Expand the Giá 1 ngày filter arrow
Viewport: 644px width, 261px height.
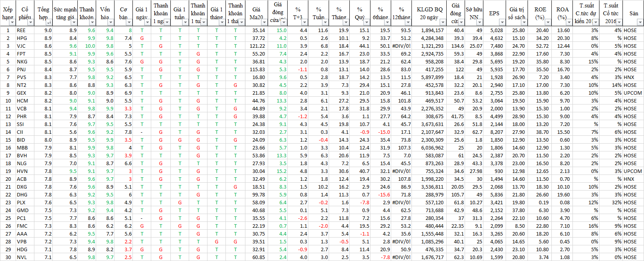[x=147, y=22]
